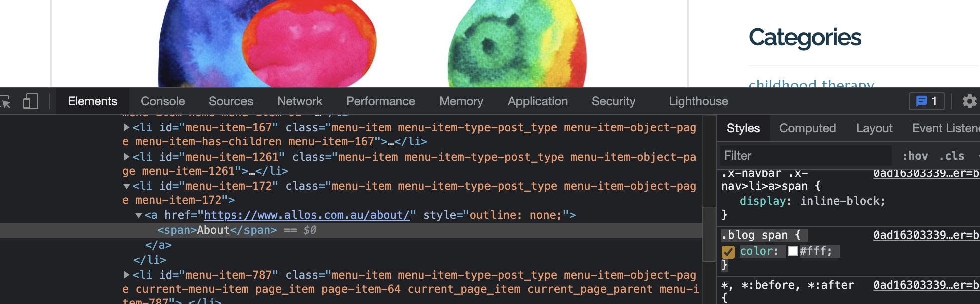Open stylesheet link beside .blog span rule

[926, 235]
